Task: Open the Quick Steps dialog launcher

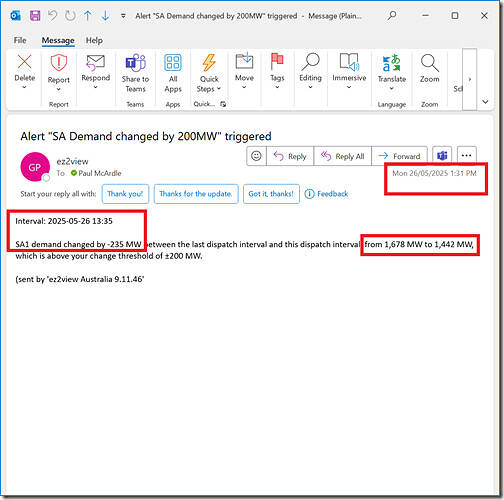Action: tap(223, 104)
